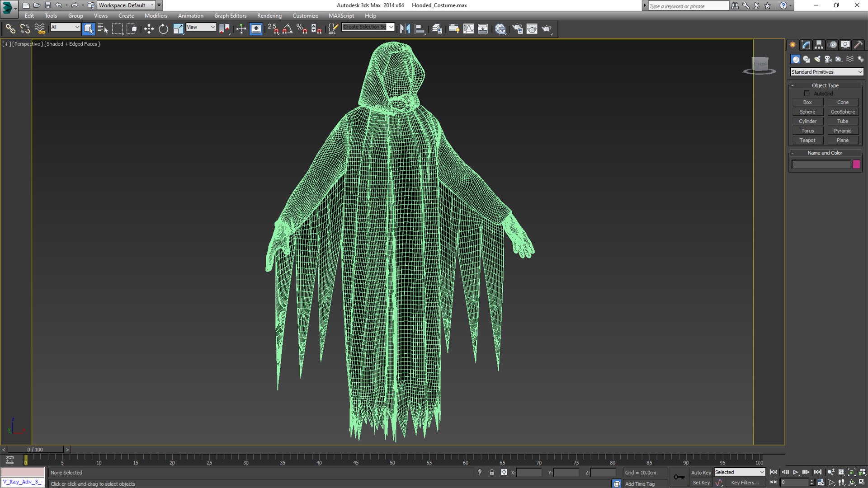The height and width of the screenshot is (488, 868).
Task: Click the Align tool icon
Action: (x=420, y=29)
